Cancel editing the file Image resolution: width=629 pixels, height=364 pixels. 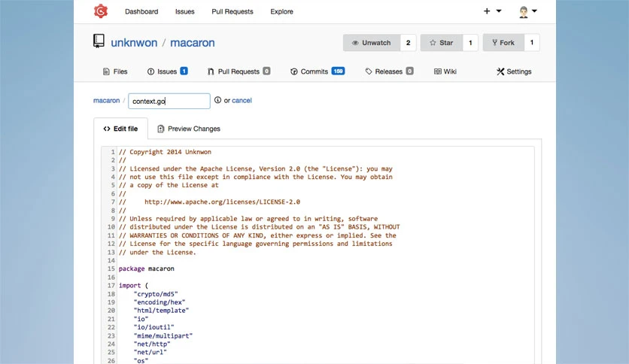point(242,100)
